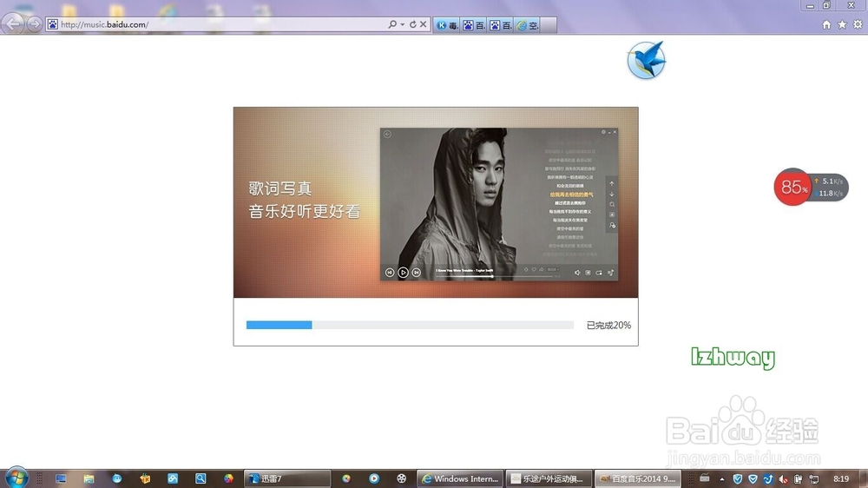
Task: Open the 百. tab beside the 空. tab
Action: pos(501,25)
